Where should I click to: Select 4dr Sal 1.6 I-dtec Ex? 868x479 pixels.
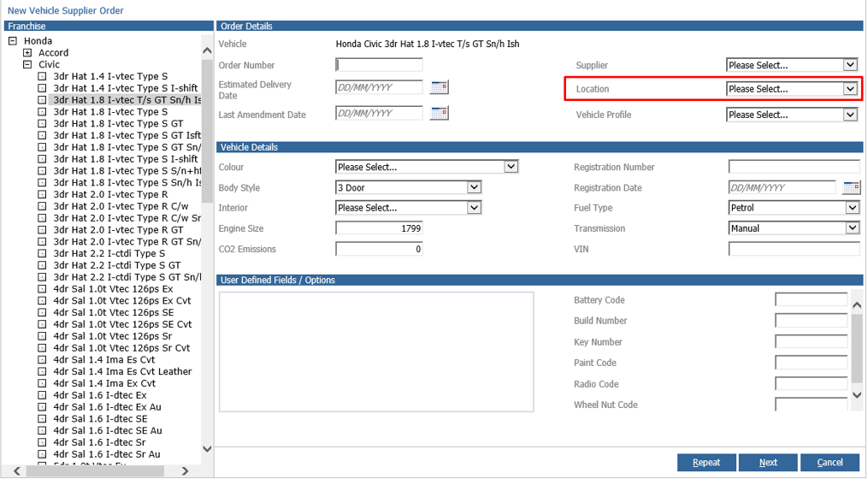point(100,395)
